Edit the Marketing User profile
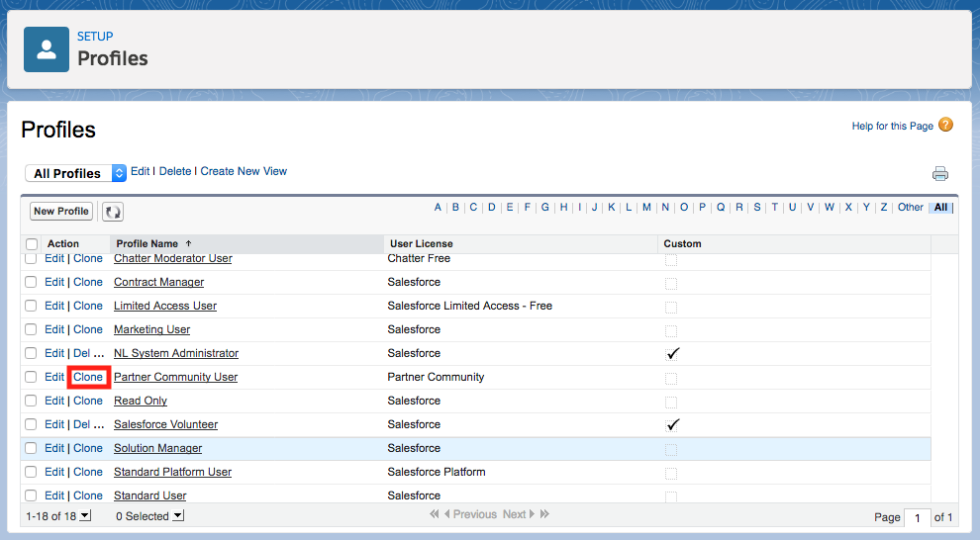 click(x=54, y=329)
